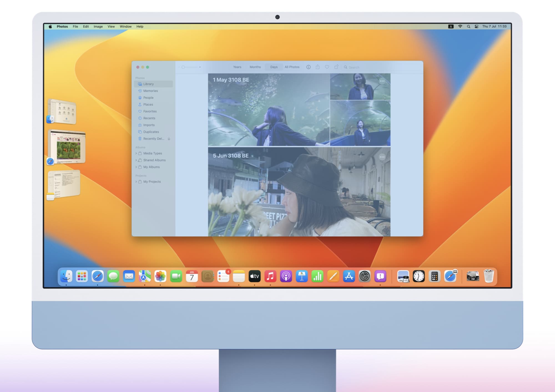This screenshot has width=555, height=392.
Task: Open Duplicates in the sidebar
Action: pyautogui.click(x=151, y=132)
